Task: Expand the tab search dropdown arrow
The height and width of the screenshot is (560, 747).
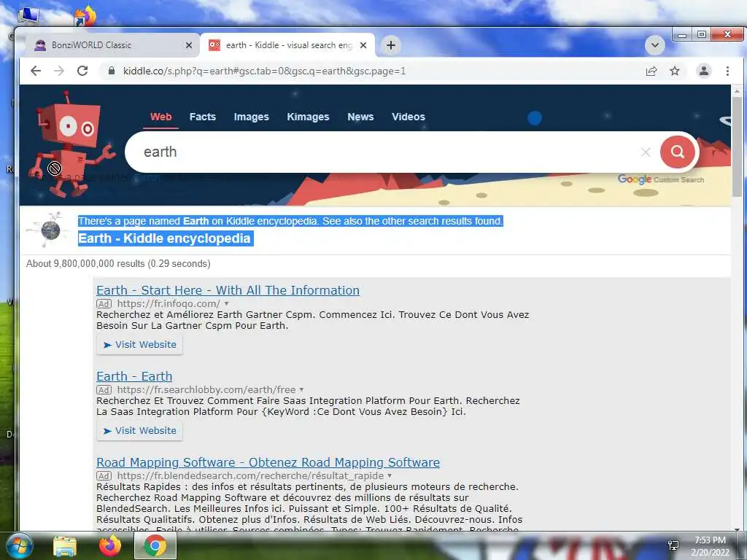Action: coord(655,45)
